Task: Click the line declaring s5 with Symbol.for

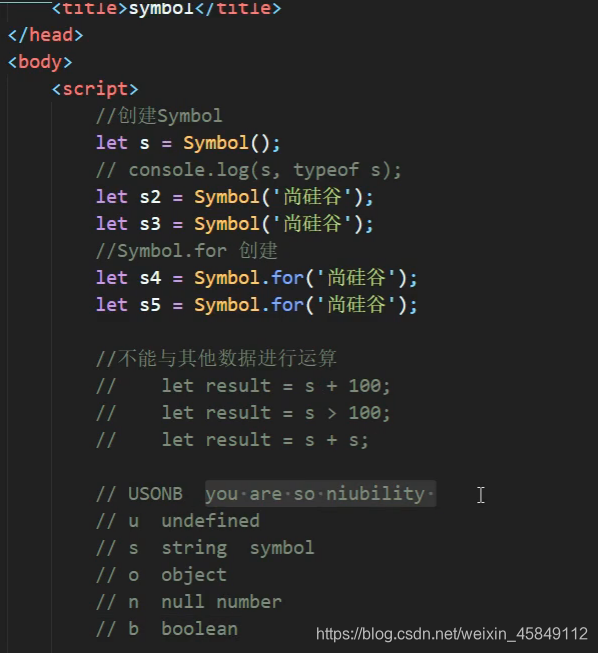Action: coord(257,305)
